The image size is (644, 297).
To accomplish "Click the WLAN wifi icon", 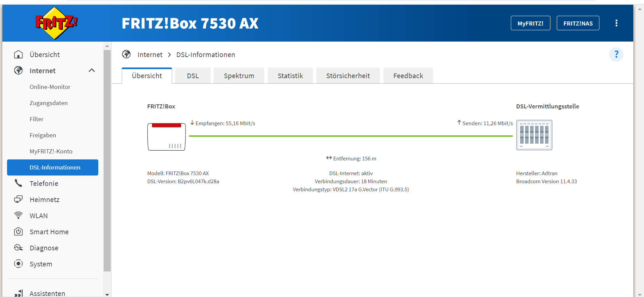I will (x=18, y=215).
